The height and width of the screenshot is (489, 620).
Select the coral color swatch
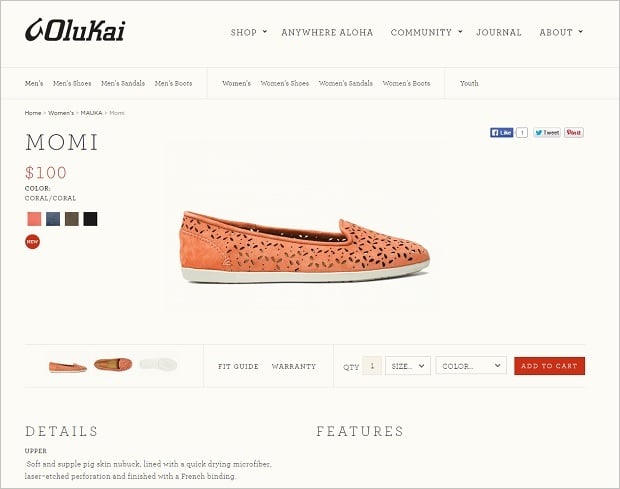(34, 219)
